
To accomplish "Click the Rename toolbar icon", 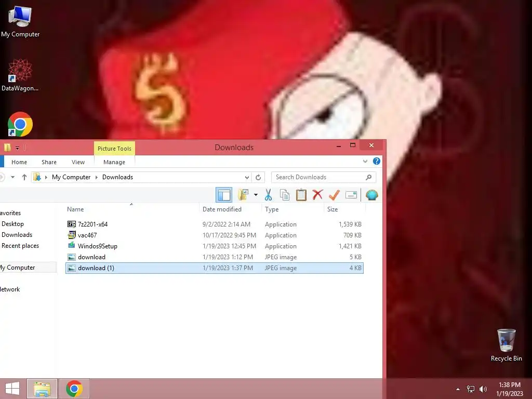I will point(351,195).
